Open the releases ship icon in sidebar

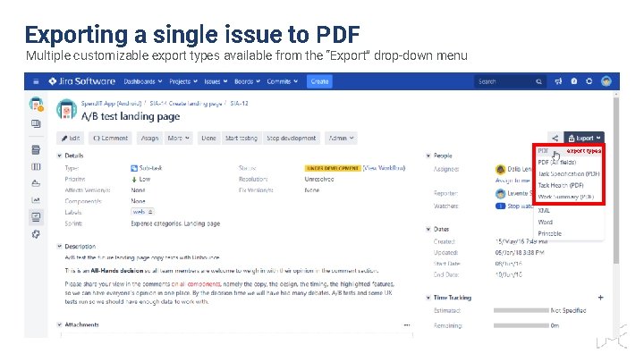pyautogui.click(x=36, y=183)
